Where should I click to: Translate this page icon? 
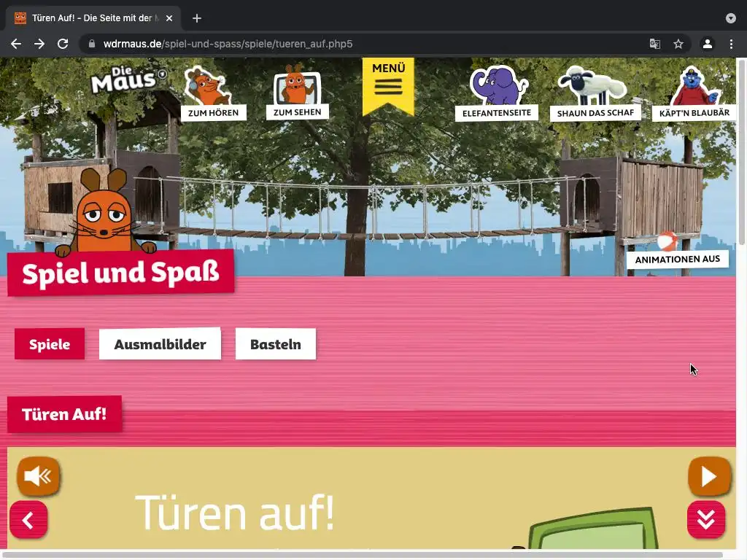[x=654, y=44]
